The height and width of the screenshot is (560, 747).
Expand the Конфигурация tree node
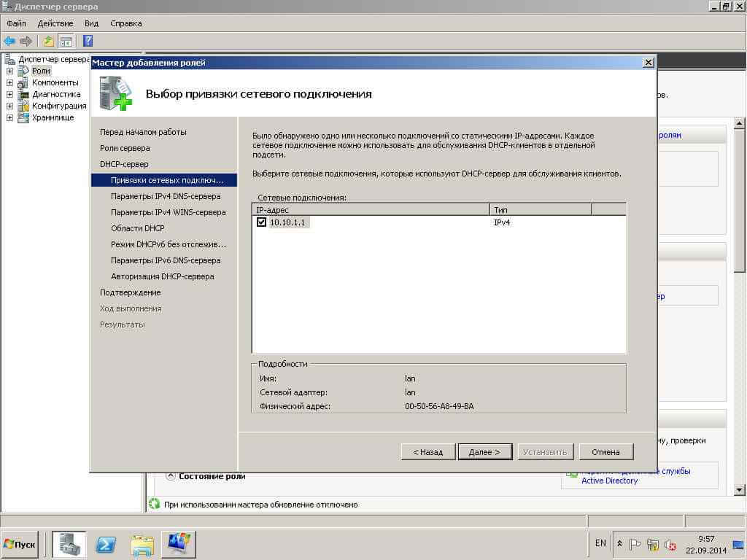pos(9,106)
